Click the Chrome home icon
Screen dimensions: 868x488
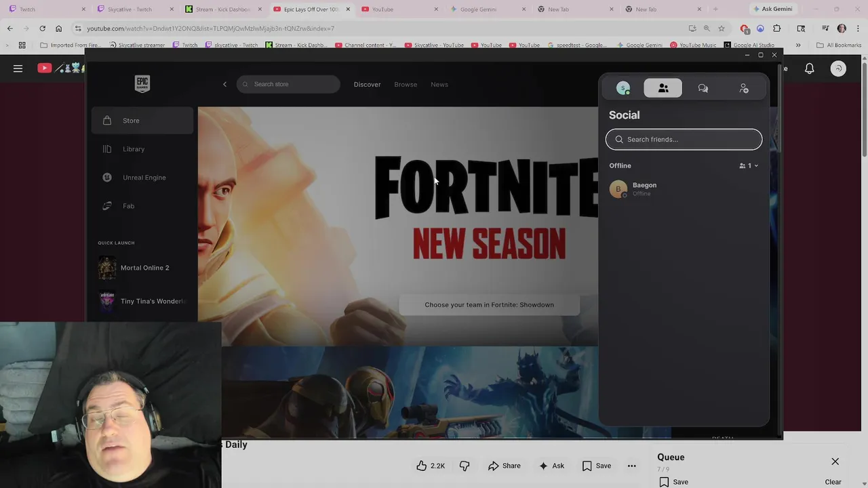coord(59,28)
